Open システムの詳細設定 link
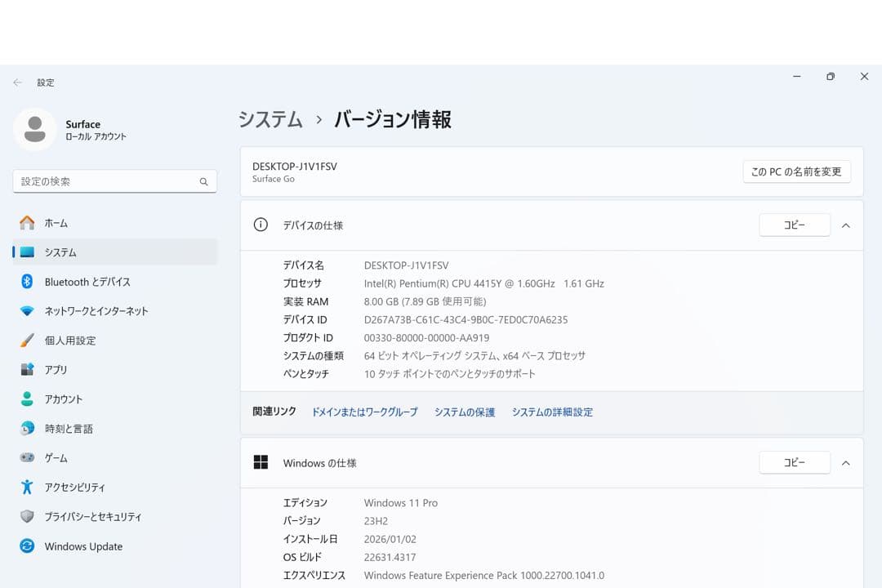The height and width of the screenshot is (588, 882). [x=552, y=412]
